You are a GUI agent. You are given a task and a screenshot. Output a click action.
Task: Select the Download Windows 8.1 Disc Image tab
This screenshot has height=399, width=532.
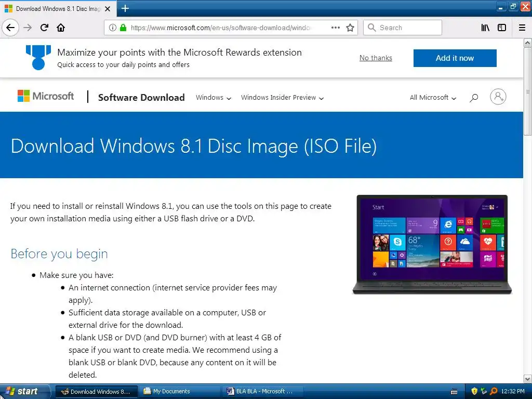(x=58, y=9)
